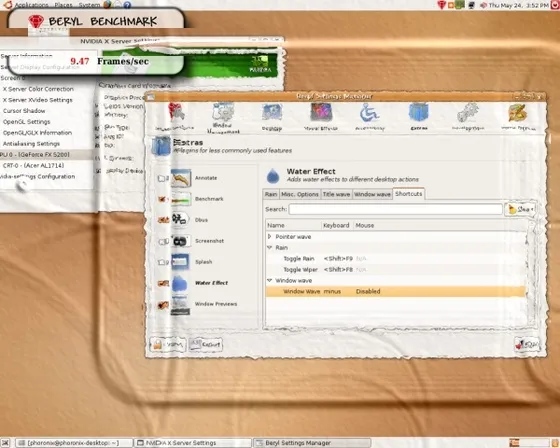Select OpenGL/GLX Information in NVIDIA window
The image size is (560, 448).
37,133
